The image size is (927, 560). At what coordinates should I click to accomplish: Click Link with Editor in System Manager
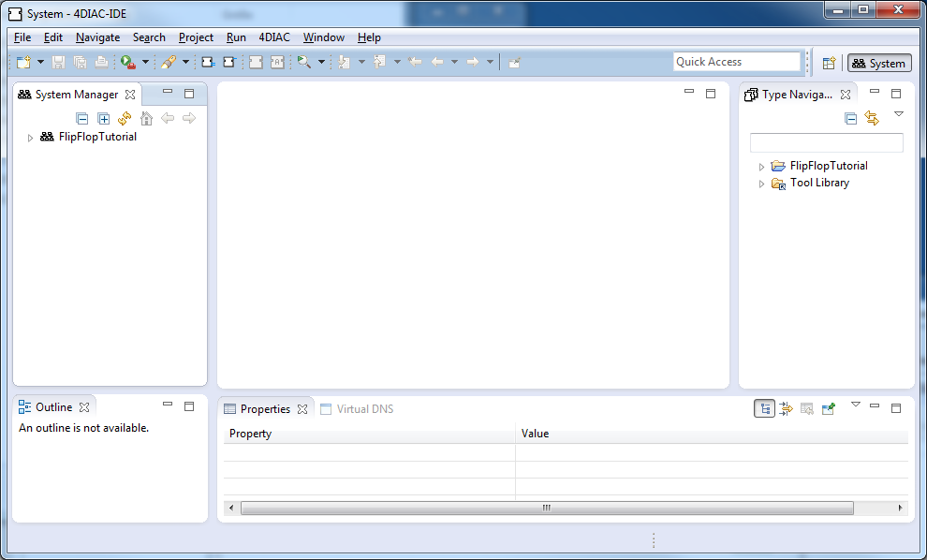(125, 118)
